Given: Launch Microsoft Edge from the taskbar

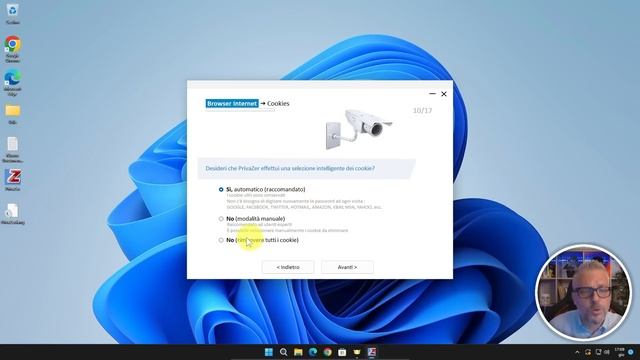Looking at the screenshot, I should pyautogui.click(x=313, y=352).
